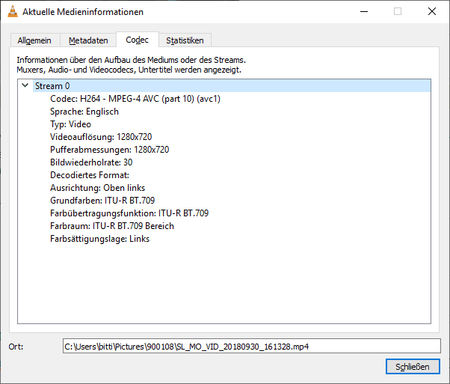Click the Ort file path field
This screenshot has width=450, height=384.
click(252, 346)
